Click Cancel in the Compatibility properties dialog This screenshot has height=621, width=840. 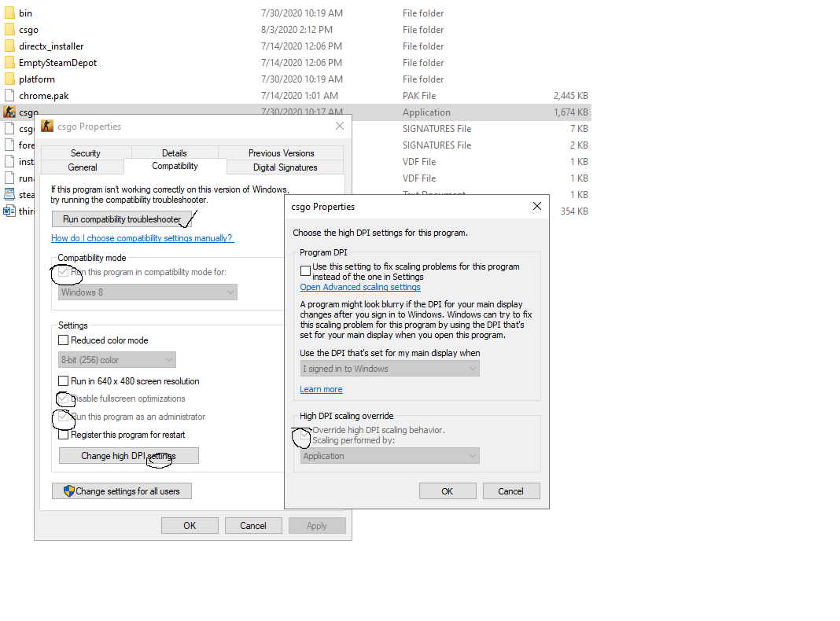tap(252, 526)
